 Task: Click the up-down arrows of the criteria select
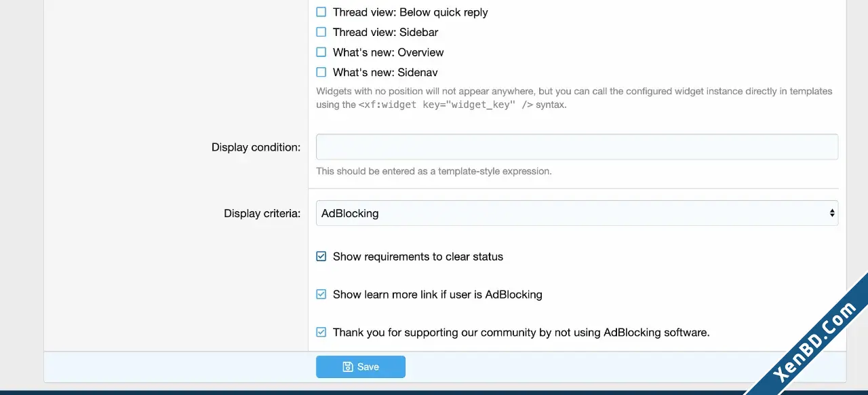(x=832, y=213)
